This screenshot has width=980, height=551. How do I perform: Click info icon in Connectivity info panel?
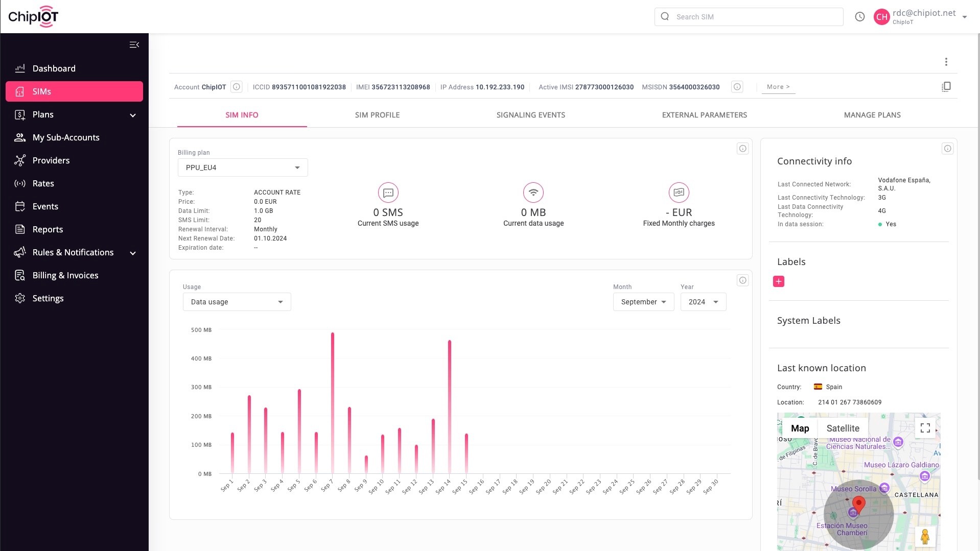pos(948,149)
